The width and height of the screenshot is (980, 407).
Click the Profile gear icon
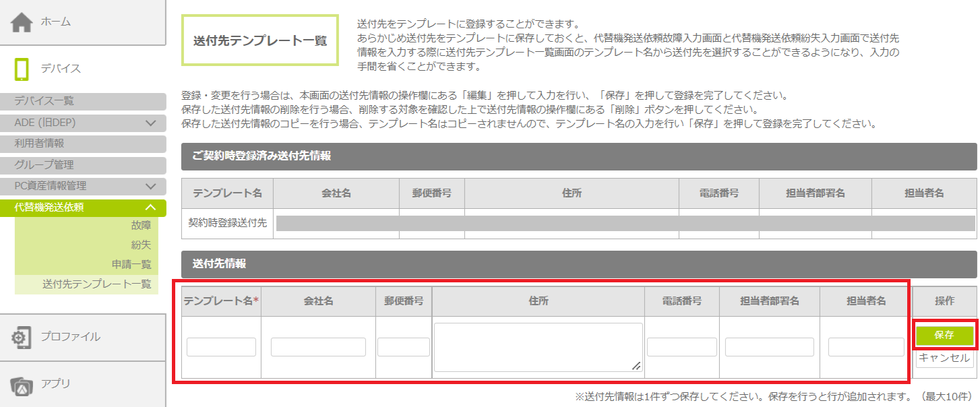22,337
